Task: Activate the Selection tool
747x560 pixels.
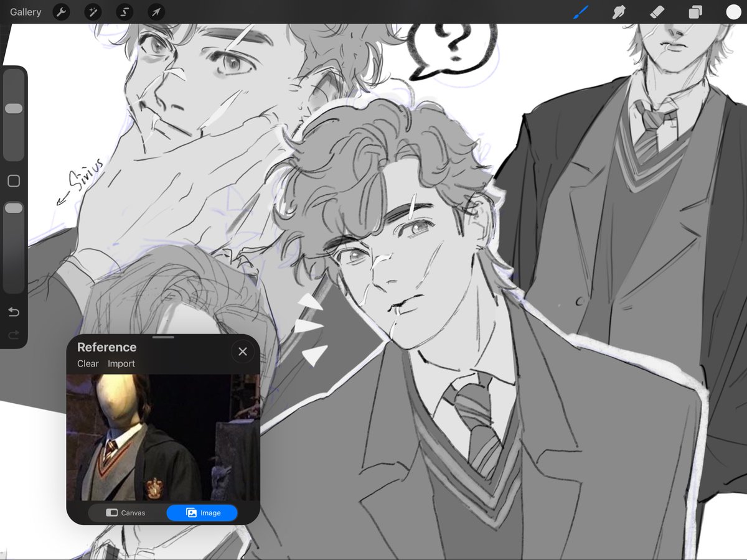Action: (x=125, y=12)
